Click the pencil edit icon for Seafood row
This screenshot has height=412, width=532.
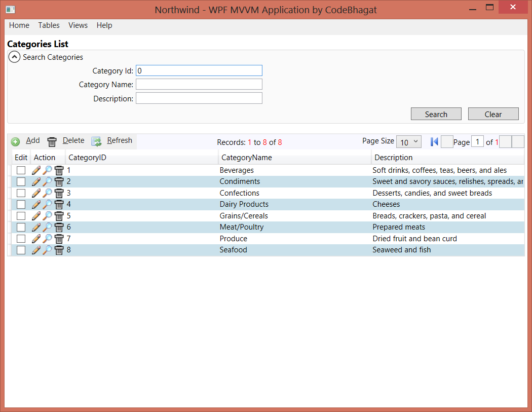coord(36,250)
